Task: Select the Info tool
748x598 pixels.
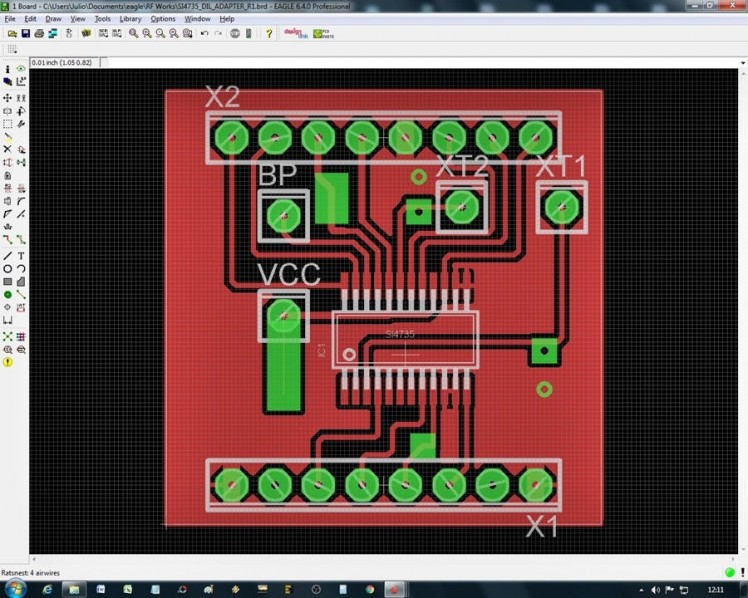Action: 8,69
